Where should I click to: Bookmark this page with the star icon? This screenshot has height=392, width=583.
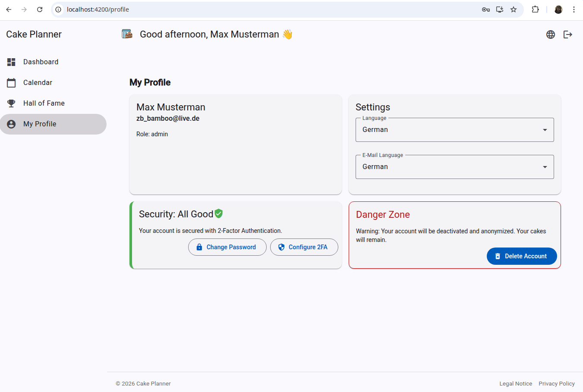tap(514, 9)
